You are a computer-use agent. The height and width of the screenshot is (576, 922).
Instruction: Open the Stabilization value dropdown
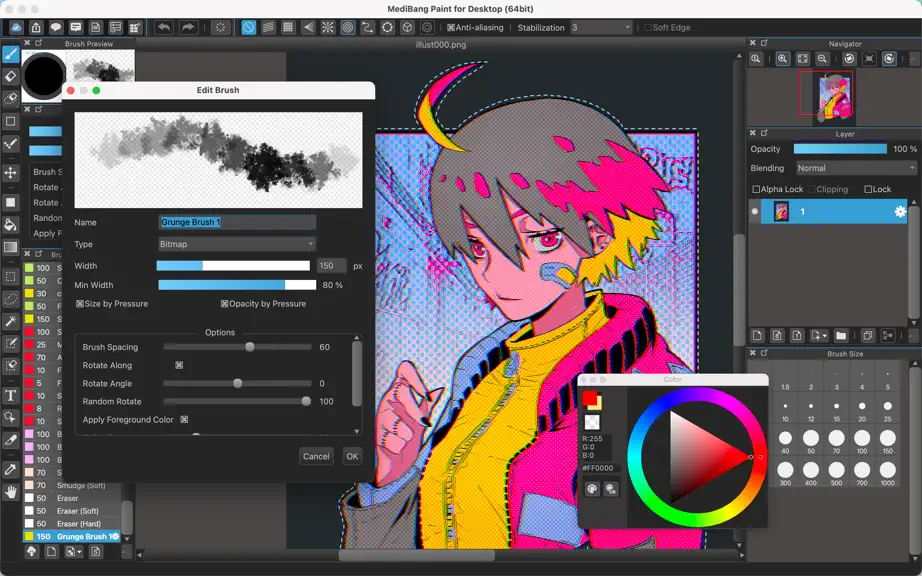[602, 28]
